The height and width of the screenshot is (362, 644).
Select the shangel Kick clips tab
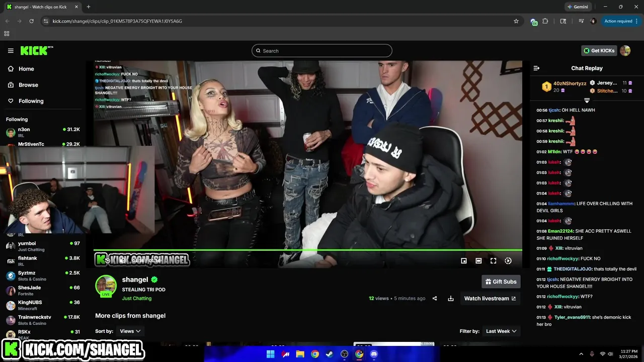tap(43, 7)
